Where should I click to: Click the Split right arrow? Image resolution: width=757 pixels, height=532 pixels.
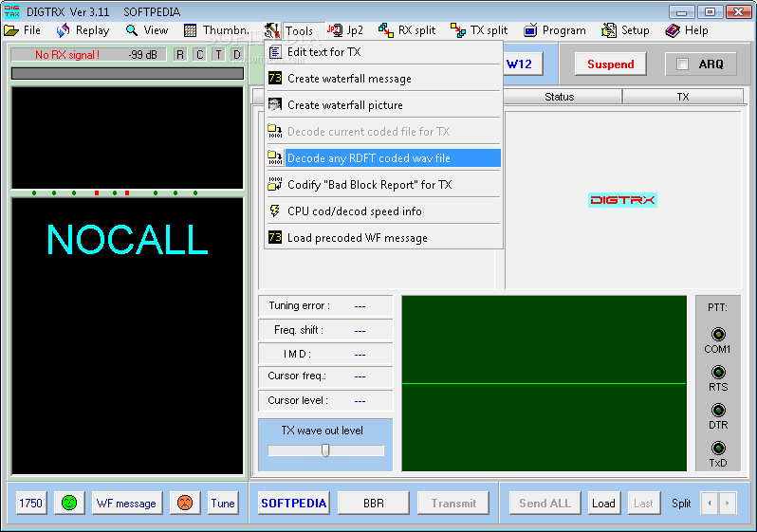click(x=727, y=503)
